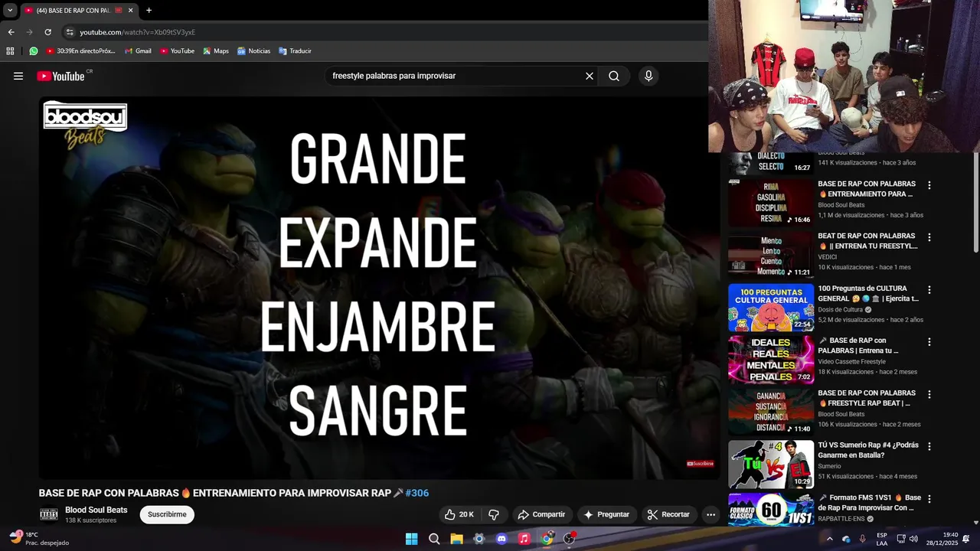Screen dimensions: 980x551
Task: Open more actions below video
Action: pyautogui.click(x=710, y=514)
